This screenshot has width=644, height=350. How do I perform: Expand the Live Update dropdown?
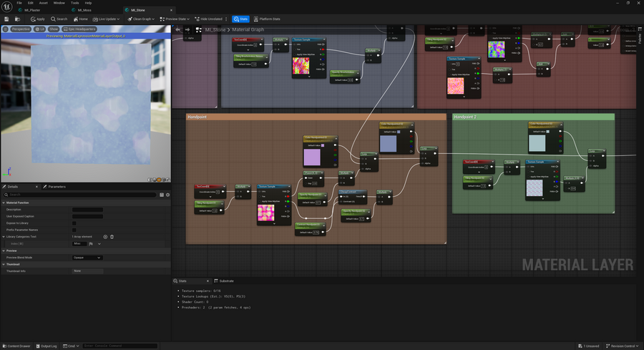pos(107,19)
